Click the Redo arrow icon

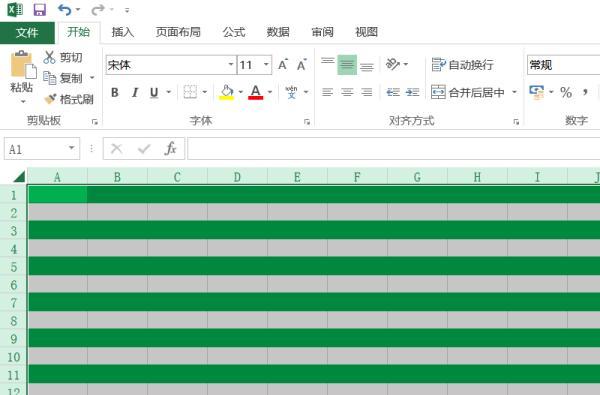[98, 10]
